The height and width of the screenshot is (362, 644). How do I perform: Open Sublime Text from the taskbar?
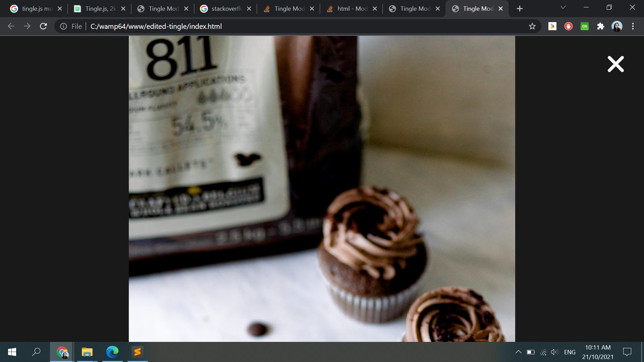137,352
